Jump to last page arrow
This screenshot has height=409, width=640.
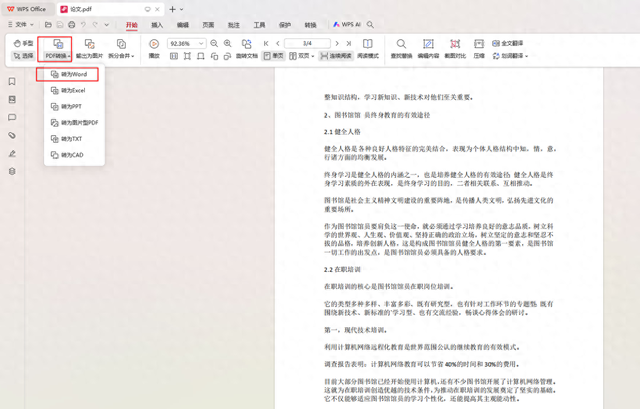(349, 43)
